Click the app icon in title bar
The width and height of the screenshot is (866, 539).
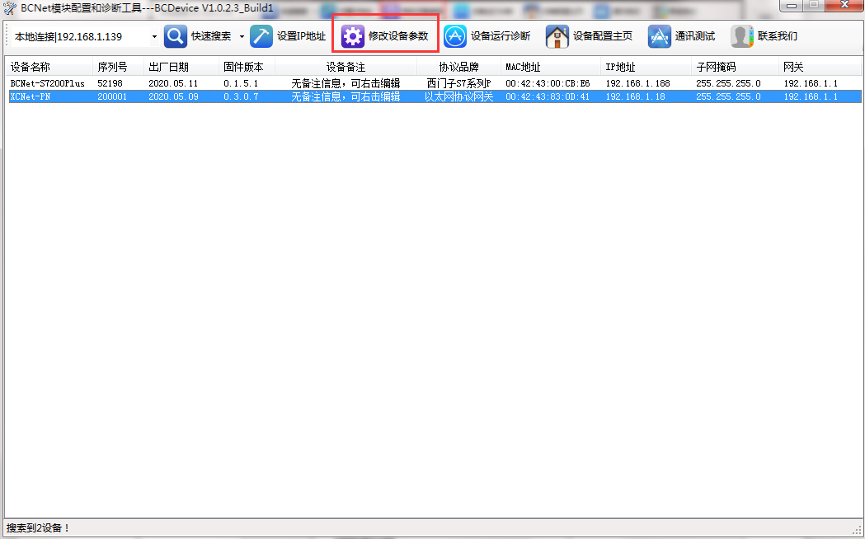tap(9, 8)
